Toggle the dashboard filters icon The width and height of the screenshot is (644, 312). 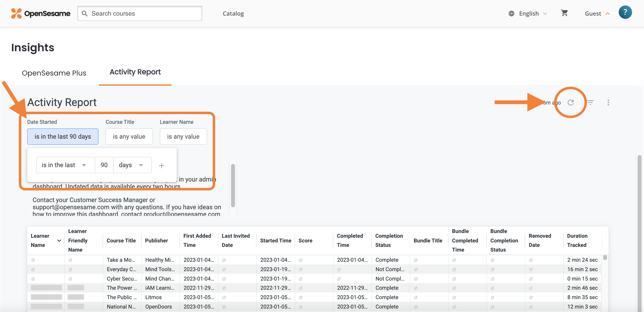click(590, 103)
